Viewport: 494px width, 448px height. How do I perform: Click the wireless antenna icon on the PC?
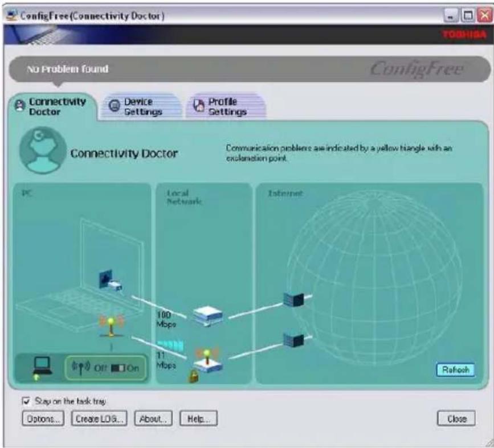[111, 326]
